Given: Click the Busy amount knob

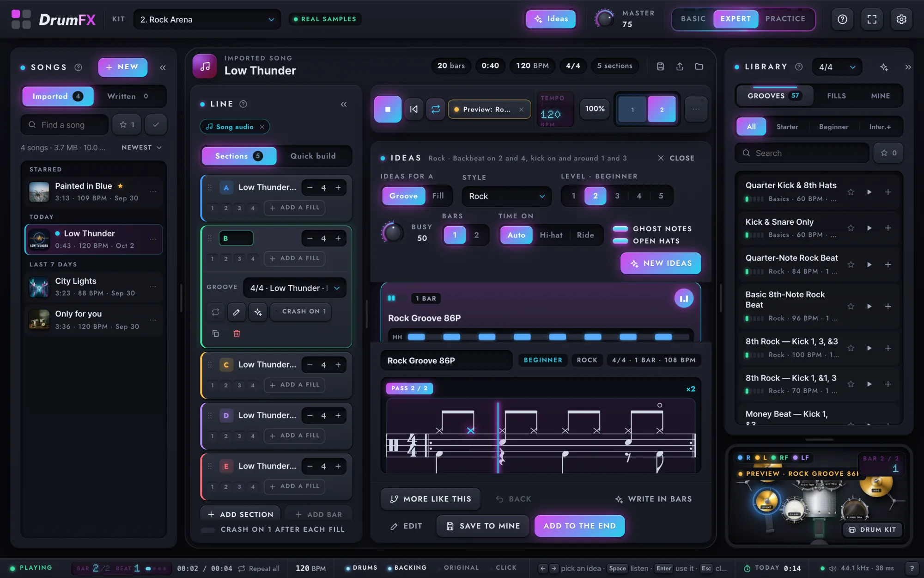Looking at the screenshot, I should coord(393,232).
